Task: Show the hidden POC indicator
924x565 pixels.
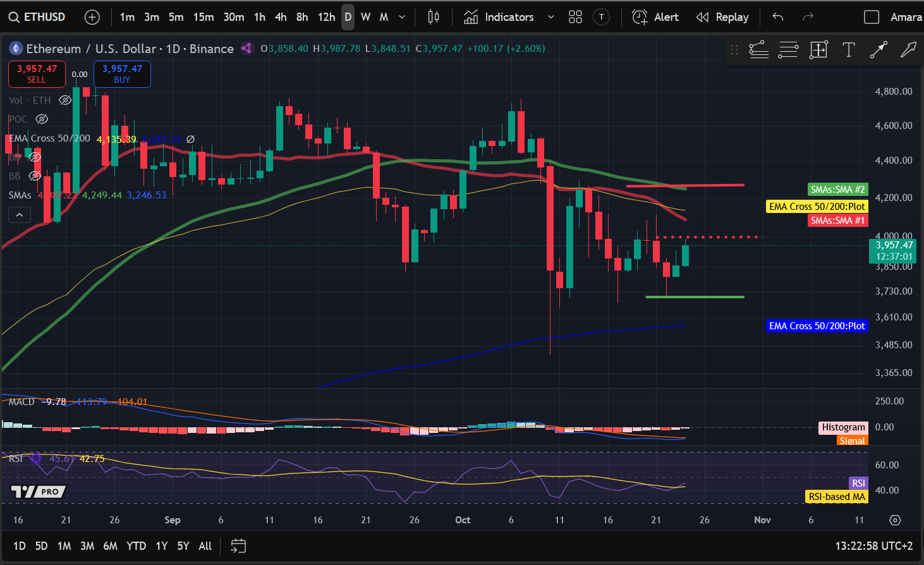Action: point(42,119)
